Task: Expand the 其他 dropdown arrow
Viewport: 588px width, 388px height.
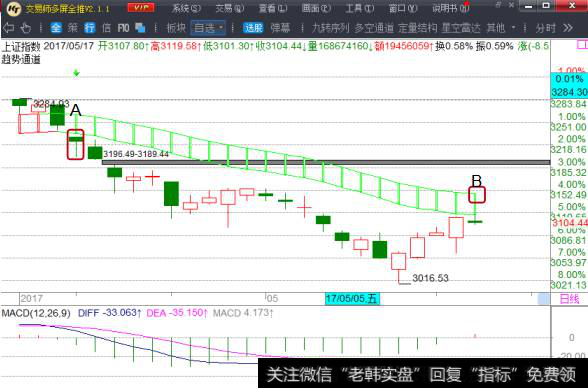Action: pyautogui.click(x=513, y=28)
